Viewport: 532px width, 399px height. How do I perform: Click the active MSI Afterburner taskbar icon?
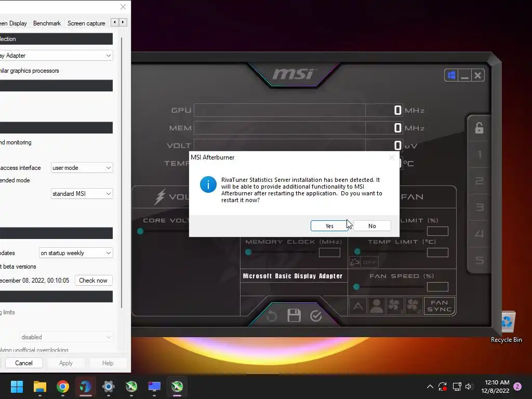177,387
